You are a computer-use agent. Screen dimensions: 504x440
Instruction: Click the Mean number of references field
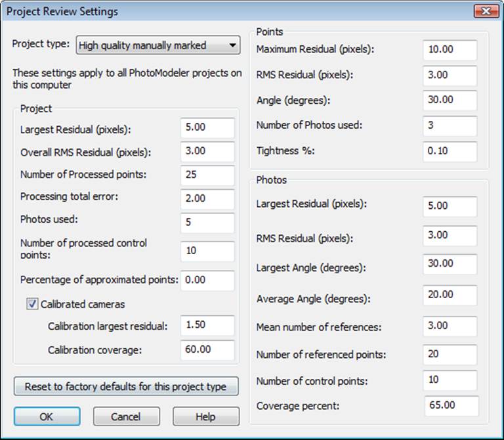pyautogui.click(x=450, y=326)
